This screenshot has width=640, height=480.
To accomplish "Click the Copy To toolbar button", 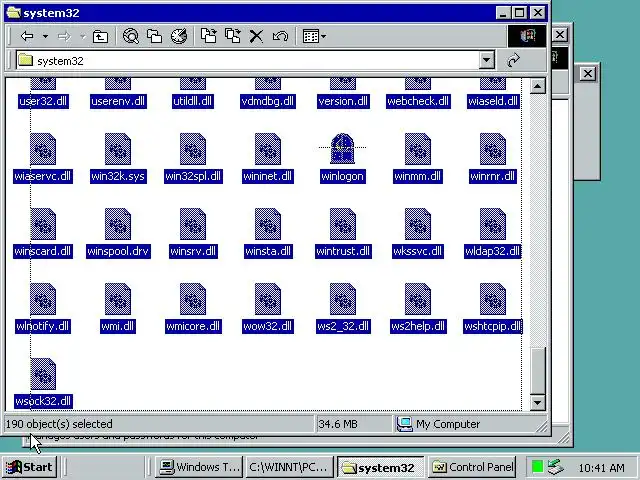I will [233, 36].
